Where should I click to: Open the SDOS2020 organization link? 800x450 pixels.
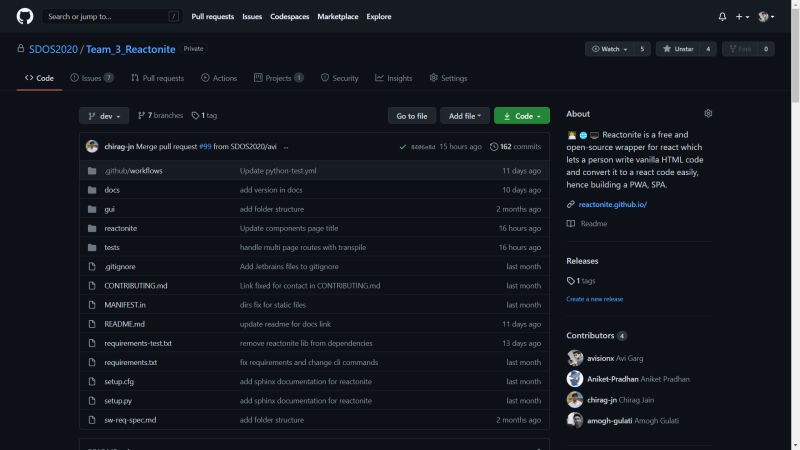click(53, 49)
